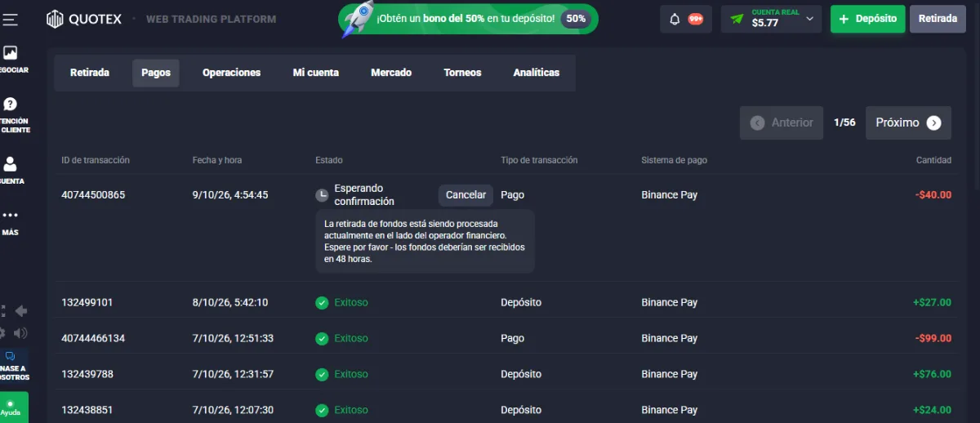Viewport: 980px width, 423px height.
Task: Click the rocket bonus banner icon
Action: point(358,18)
